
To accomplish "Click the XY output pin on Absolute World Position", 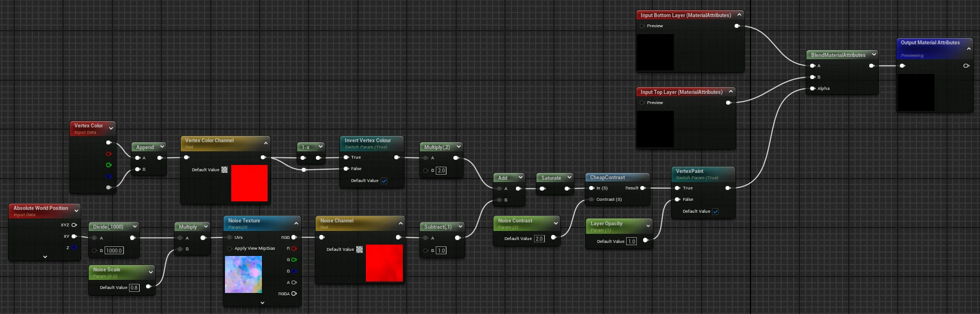I will coord(74,236).
